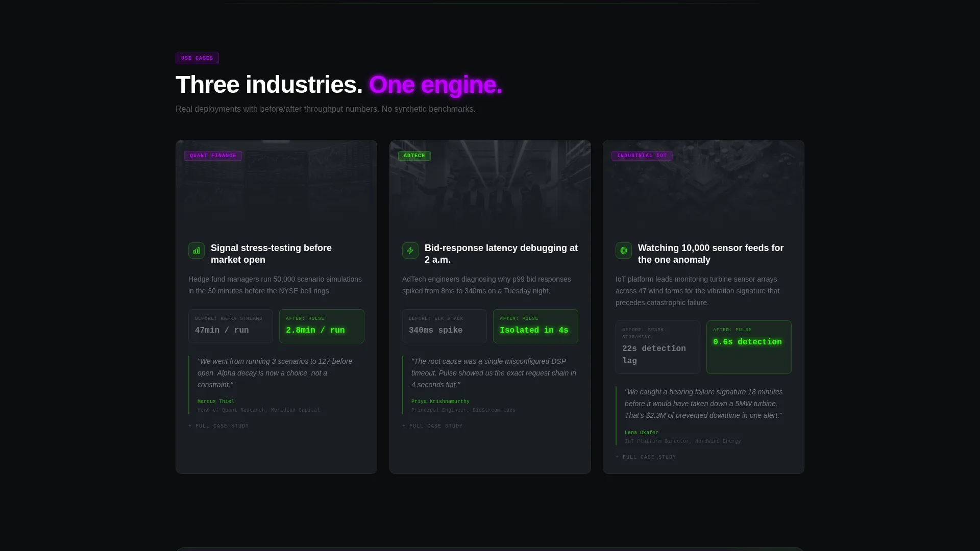Click Principal Engineer, BidStream Labs
Viewport: 980px width, 551px height.
click(x=463, y=410)
